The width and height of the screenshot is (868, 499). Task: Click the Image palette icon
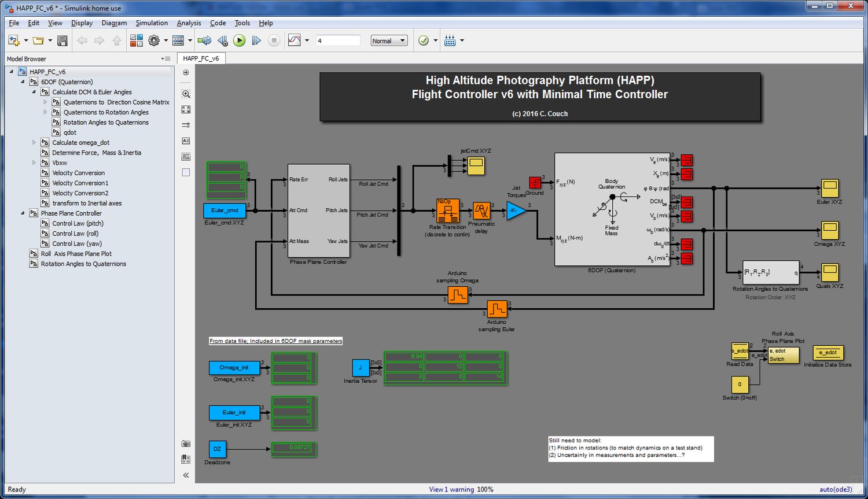click(x=186, y=157)
